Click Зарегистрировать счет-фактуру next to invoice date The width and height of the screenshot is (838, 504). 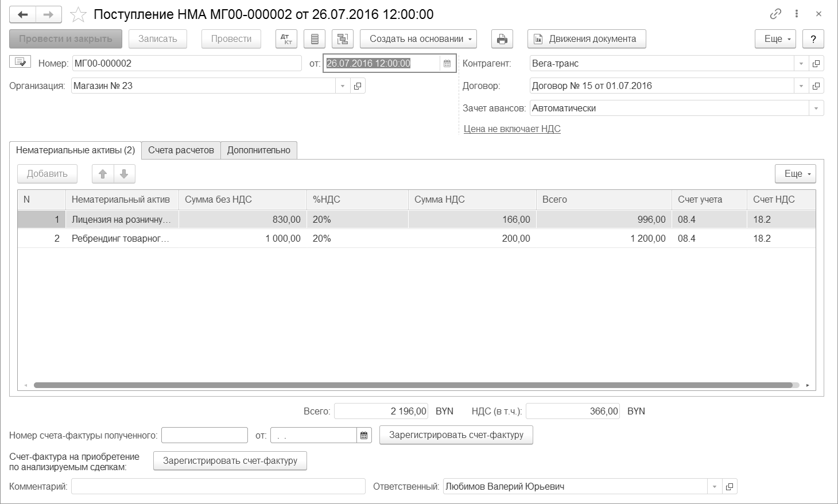tap(456, 435)
